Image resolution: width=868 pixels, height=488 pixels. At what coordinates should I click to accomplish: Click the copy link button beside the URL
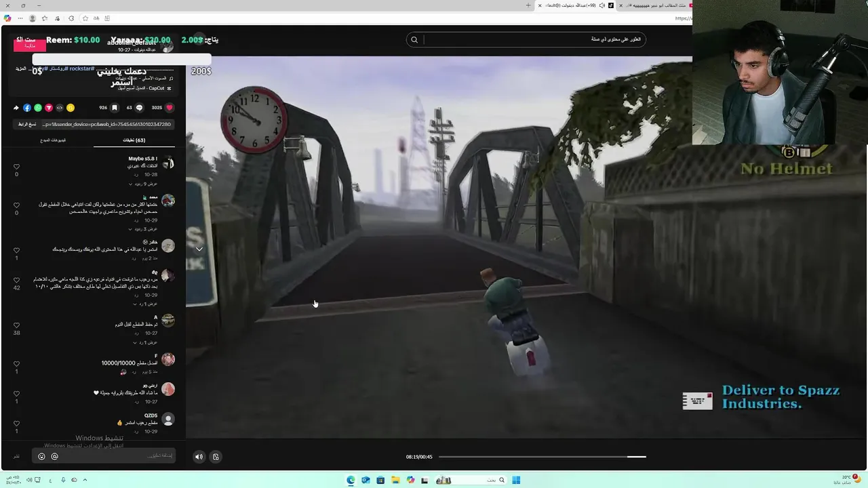[27, 124]
